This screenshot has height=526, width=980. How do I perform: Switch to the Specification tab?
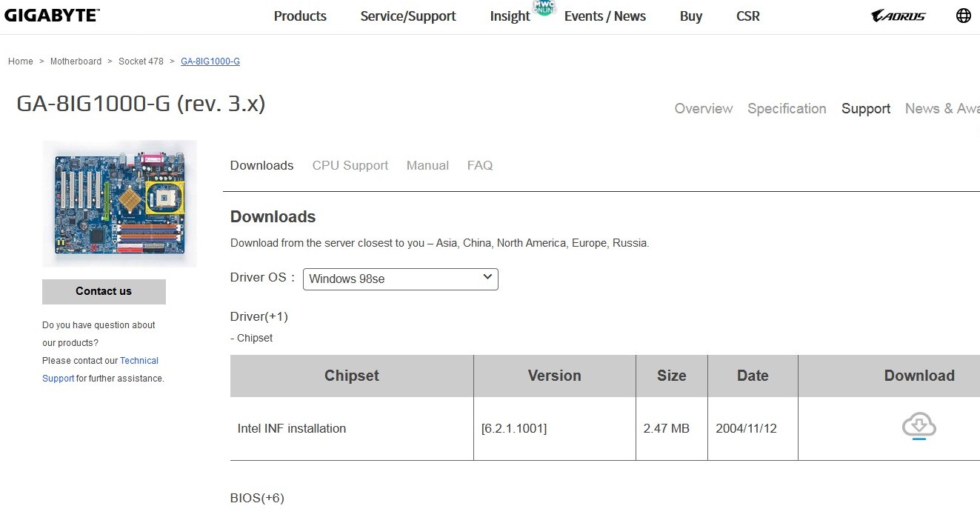point(787,109)
